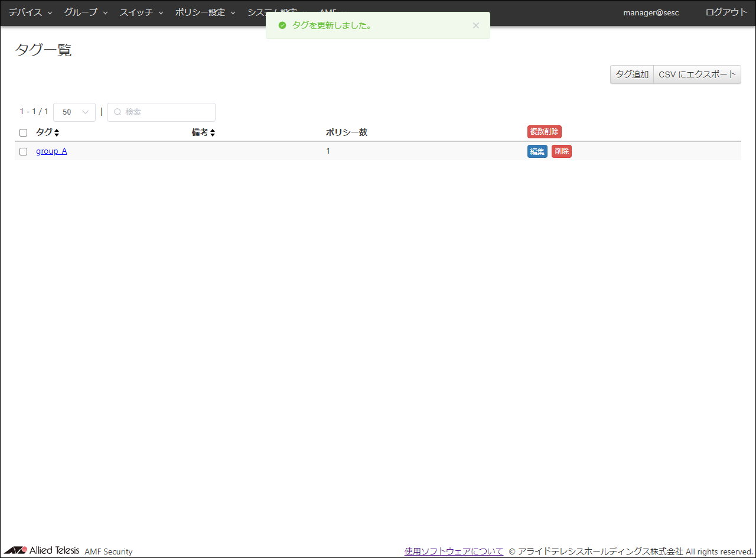Check the group_A row checkbox

[x=24, y=151]
